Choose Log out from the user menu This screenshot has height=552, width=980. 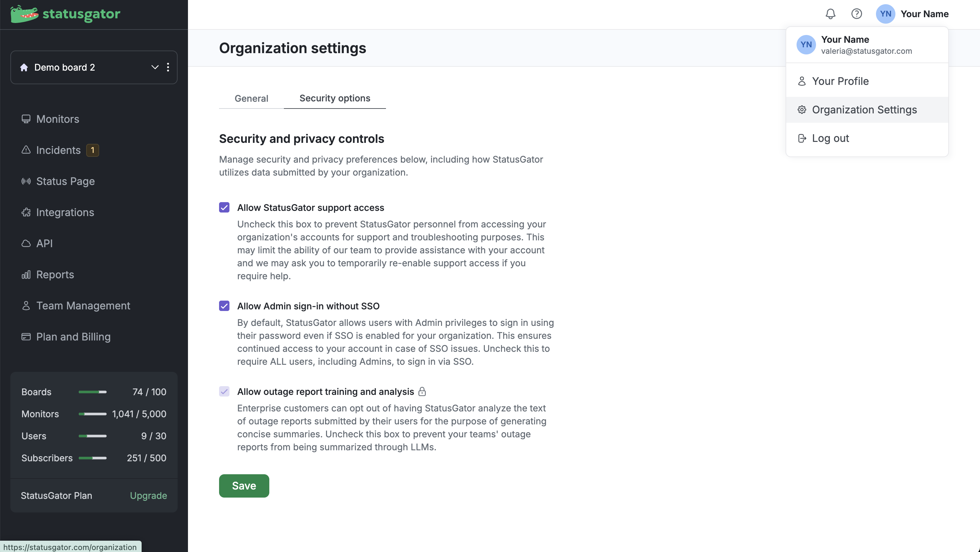(830, 138)
